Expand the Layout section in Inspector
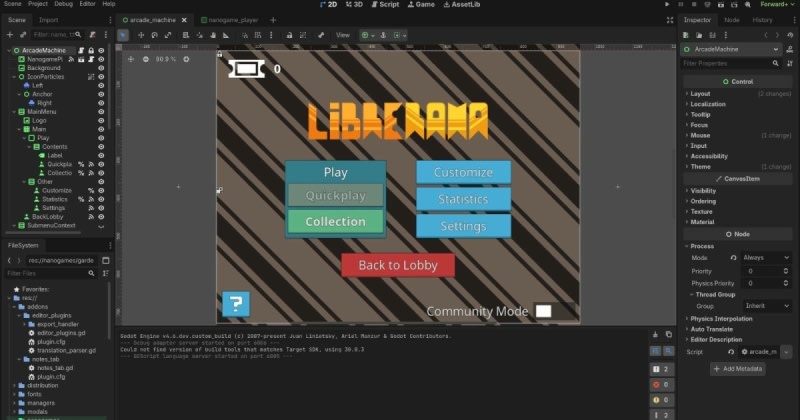This screenshot has height=420, width=800. click(700, 93)
